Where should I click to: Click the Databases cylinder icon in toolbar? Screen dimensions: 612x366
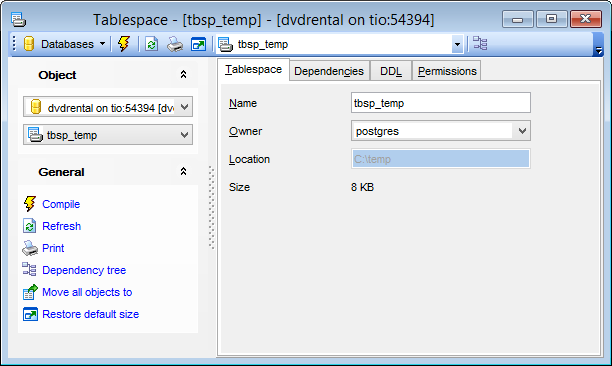pyautogui.click(x=29, y=44)
